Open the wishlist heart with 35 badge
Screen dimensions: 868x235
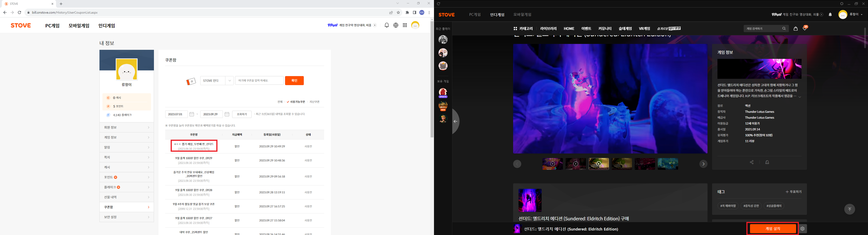coord(805,29)
